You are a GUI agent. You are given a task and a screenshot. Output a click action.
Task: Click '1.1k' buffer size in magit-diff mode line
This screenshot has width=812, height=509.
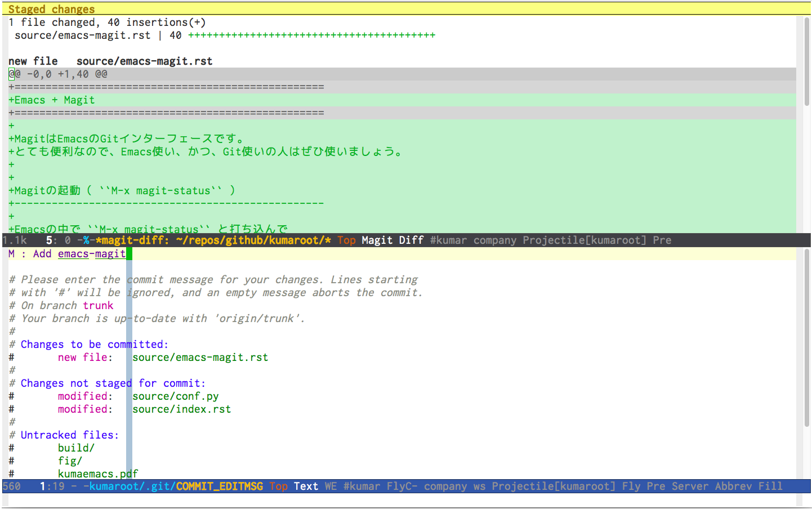[15, 240]
